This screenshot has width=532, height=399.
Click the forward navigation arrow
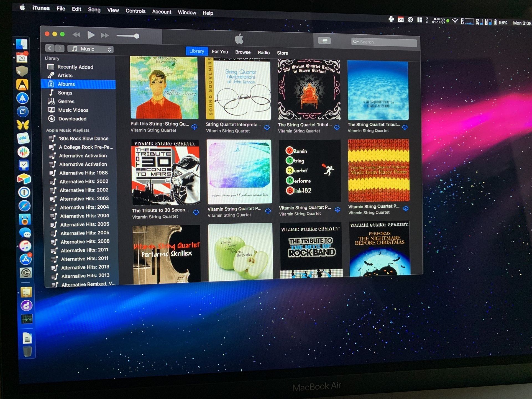60,48
